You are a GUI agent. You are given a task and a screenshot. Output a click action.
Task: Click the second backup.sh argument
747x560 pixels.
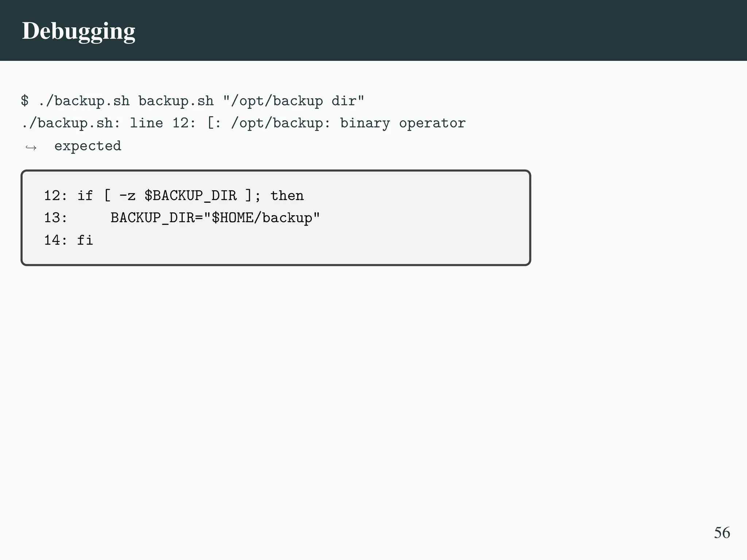[176, 101]
